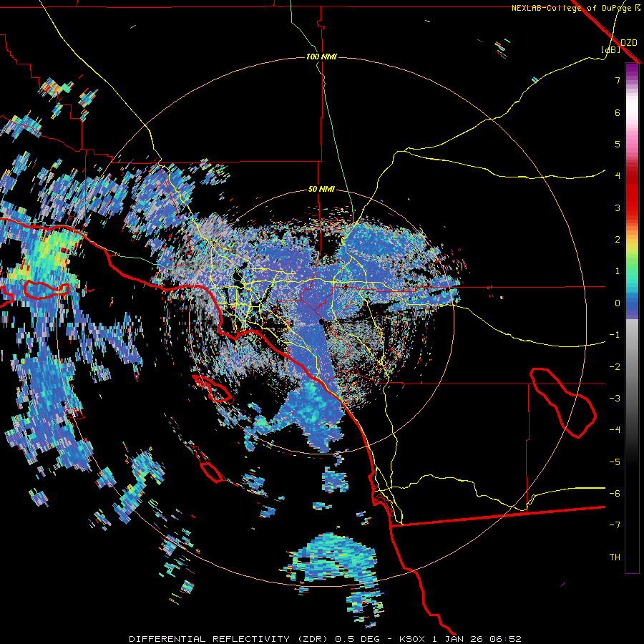Image resolution: width=644 pixels, height=644 pixels.
Task: Click the color scale value 0
Action: point(618,303)
